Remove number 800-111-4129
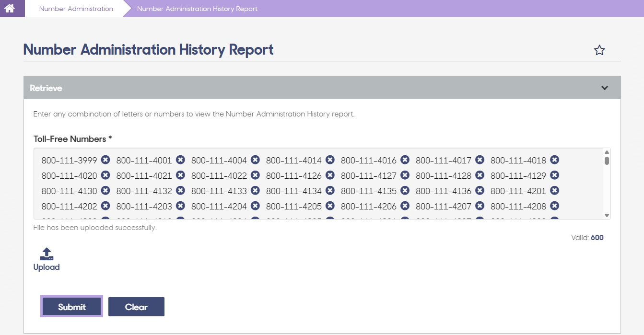The image size is (644, 335). tap(554, 175)
